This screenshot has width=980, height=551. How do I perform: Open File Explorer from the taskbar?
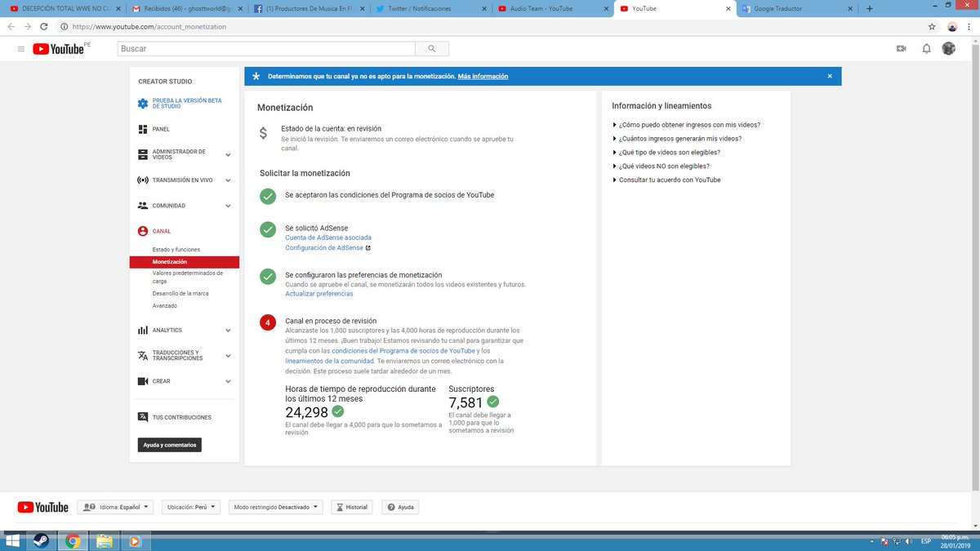click(104, 540)
